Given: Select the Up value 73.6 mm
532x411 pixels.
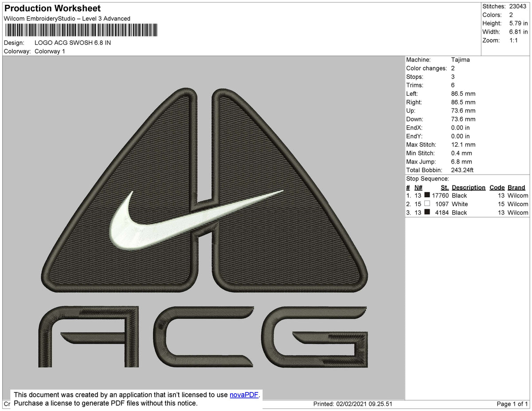Looking at the screenshot, I should point(463,111).
